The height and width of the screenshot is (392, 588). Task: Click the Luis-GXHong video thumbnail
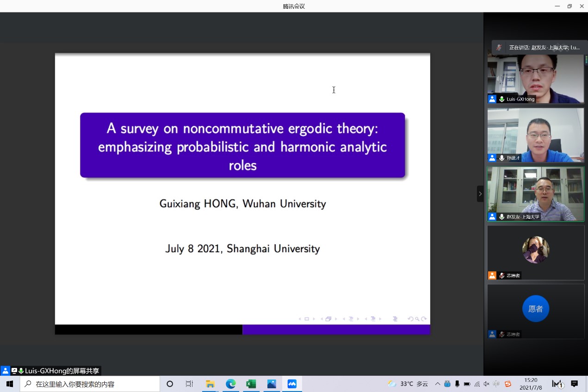click(535, 77)
